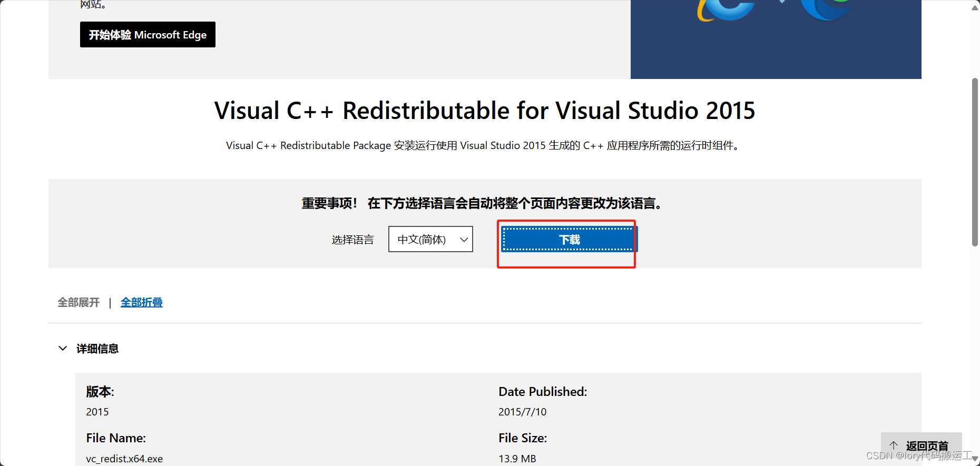Click the 开始体验 Microsoft Edge button
The image size is (980, 466).
148,35
